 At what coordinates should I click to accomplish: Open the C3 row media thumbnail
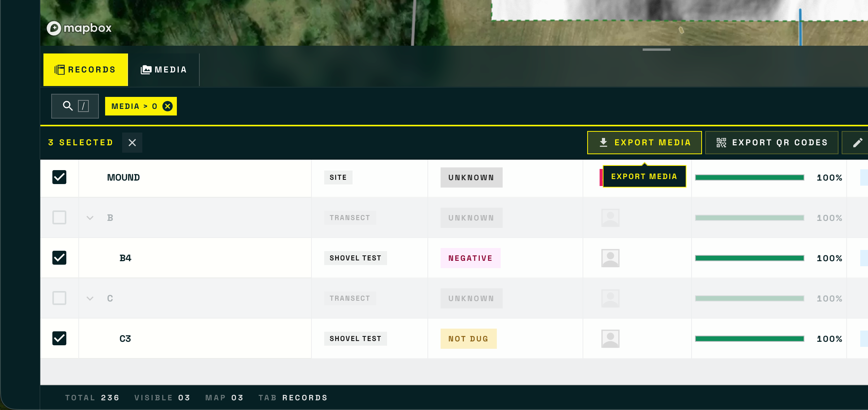610,339
